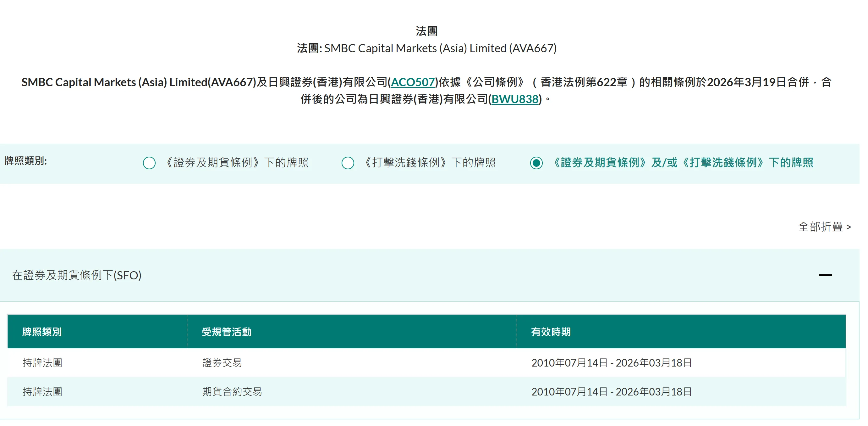Select the 《打擊洗錢條例》下的牌照 radio option
Screen dimensions: 868x426
click(x=348, y=163)
